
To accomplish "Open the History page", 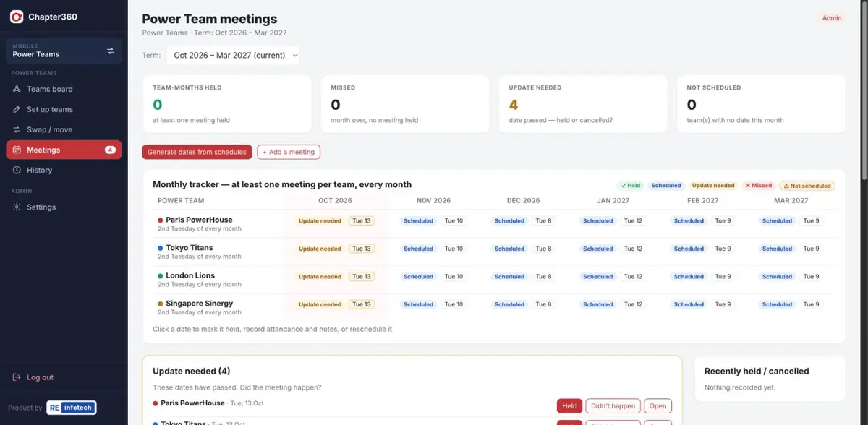I will [x=64, y=170].
